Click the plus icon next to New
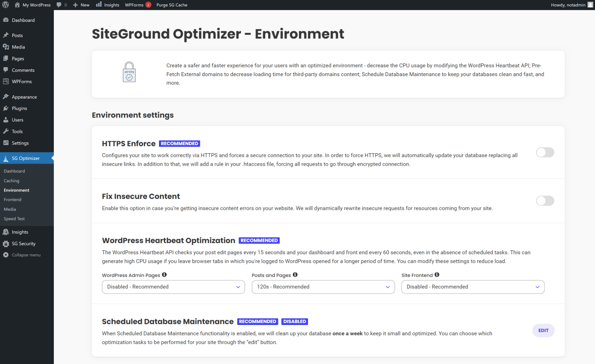 75,5
